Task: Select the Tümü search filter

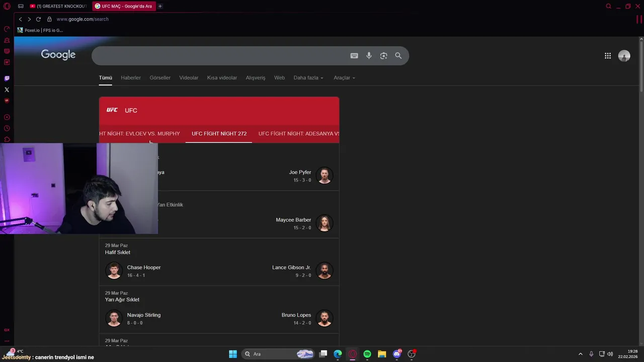Action: click(106, 78)
